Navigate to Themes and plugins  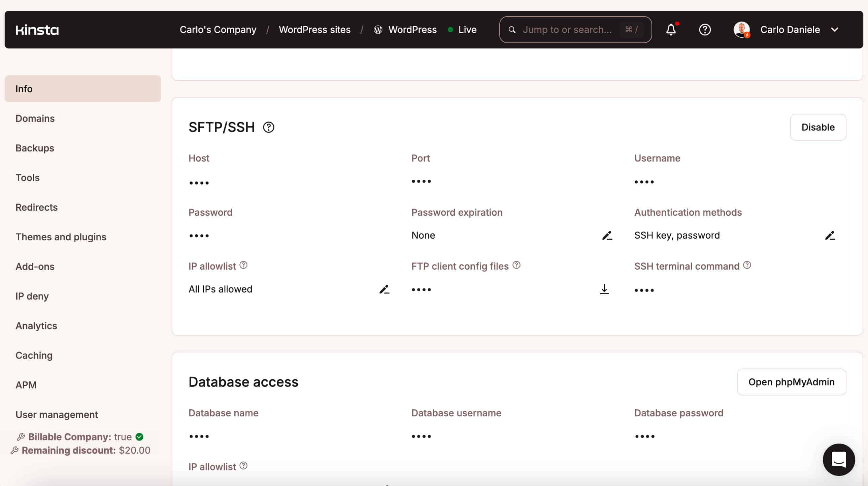(x=61, y=237)
